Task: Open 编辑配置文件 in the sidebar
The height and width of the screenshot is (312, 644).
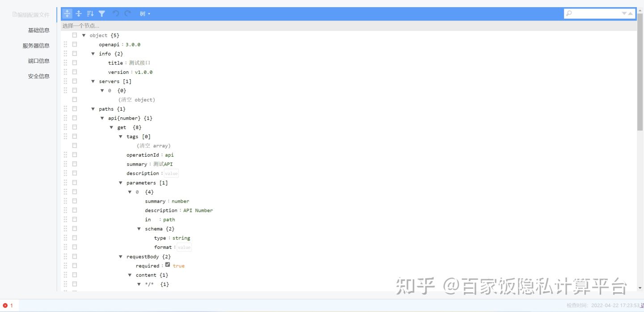Action: click(x=31, y=15)
